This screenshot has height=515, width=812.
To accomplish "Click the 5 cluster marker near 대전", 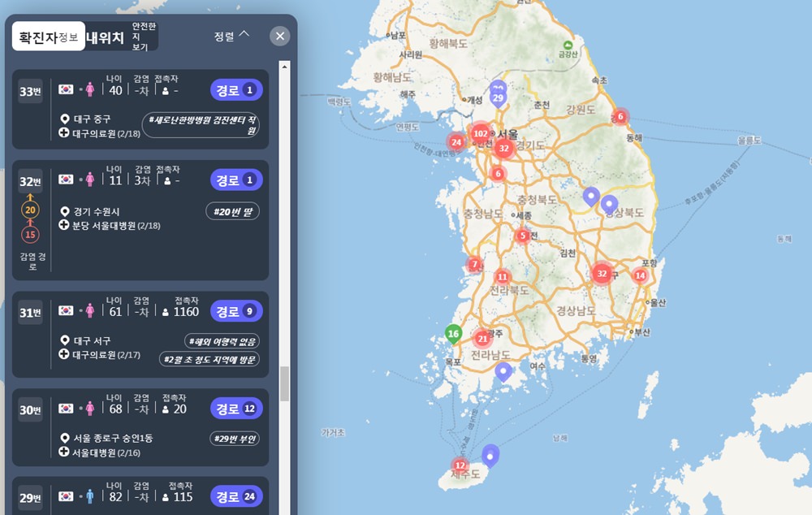I will [x=522, y=236].
